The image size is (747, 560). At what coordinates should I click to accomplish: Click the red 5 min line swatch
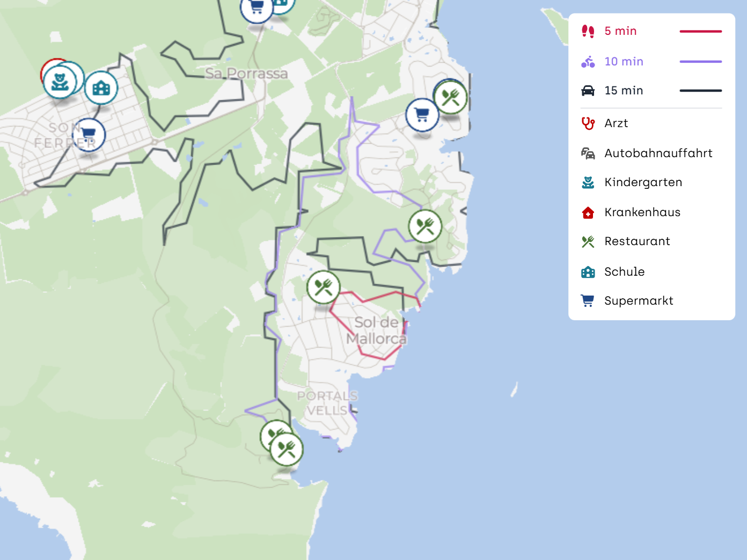coord(701,32)
